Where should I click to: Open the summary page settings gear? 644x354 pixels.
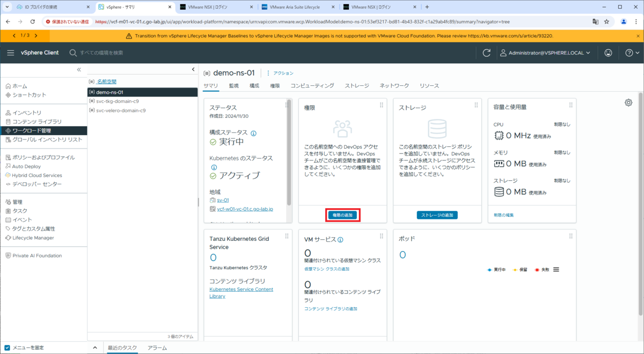(x=628, y=102)
